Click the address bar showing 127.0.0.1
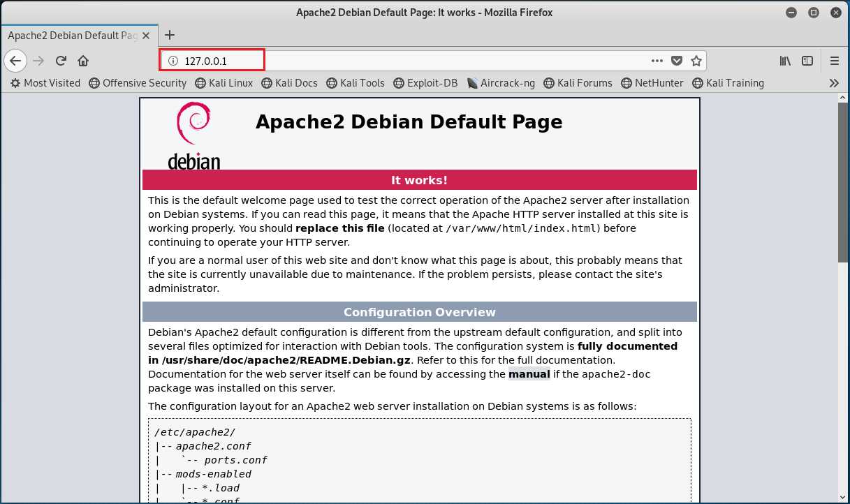 pyautogui.click(x=433, y=61)
